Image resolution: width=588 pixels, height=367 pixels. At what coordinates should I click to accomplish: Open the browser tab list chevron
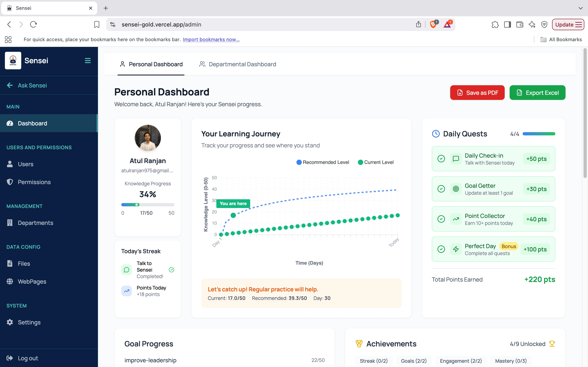580,8
